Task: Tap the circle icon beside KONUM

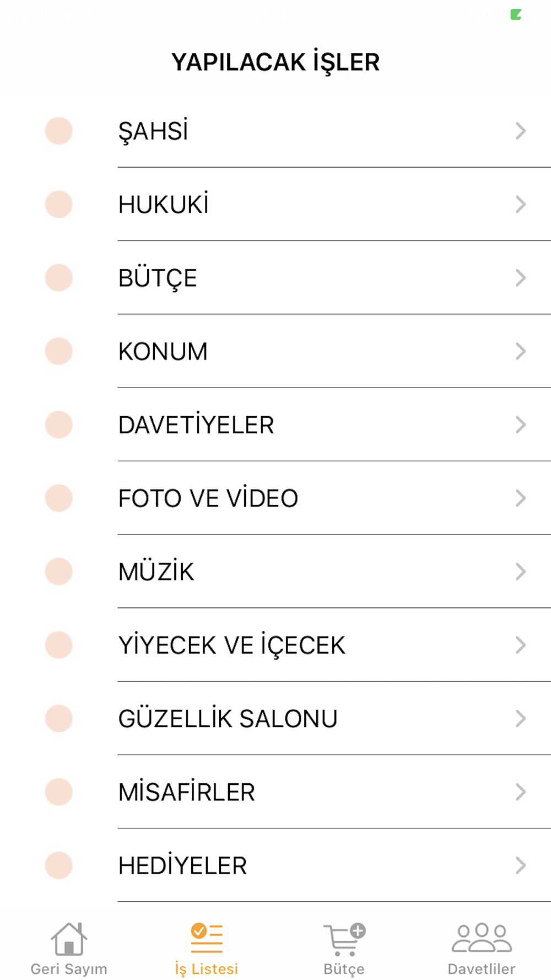Action: point(59,351)
